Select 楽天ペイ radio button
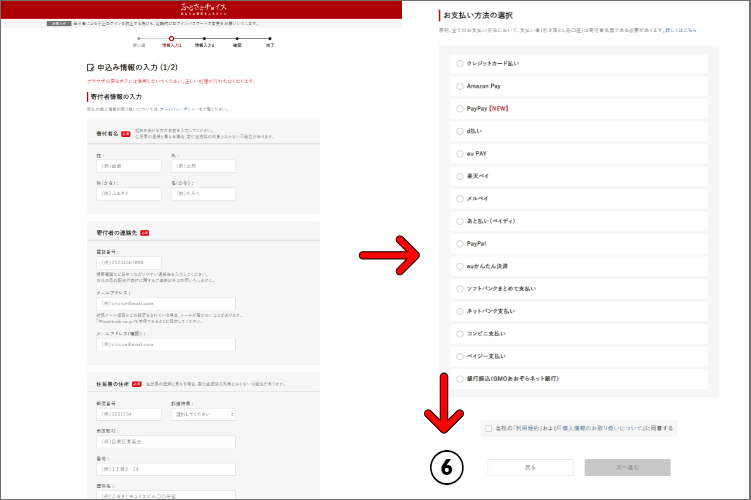This screenshot has height=500, width=751. tap(460, 176)
